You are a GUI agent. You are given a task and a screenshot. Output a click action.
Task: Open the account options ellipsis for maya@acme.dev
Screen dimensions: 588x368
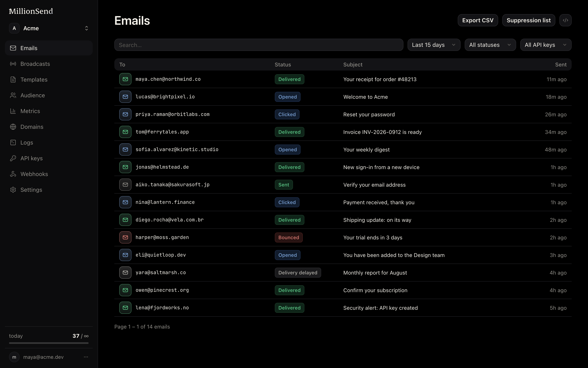point(86,357)
